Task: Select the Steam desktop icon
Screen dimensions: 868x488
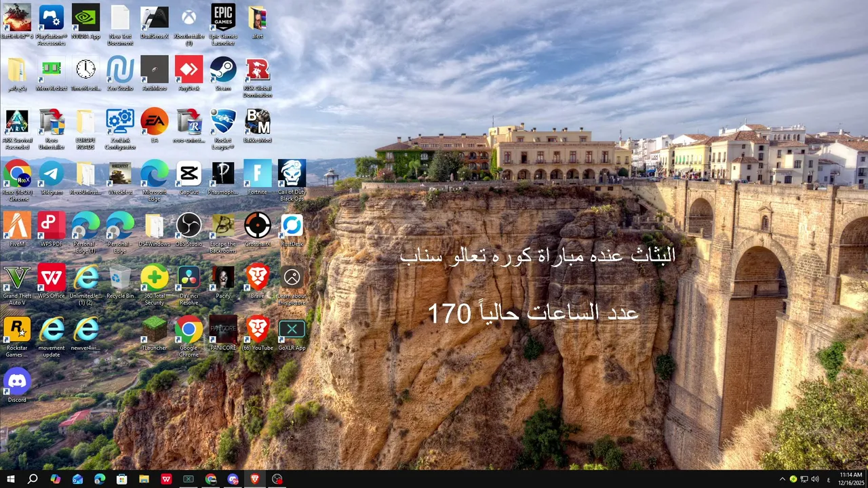Action: pyautogui.click(x=223, y=75)
